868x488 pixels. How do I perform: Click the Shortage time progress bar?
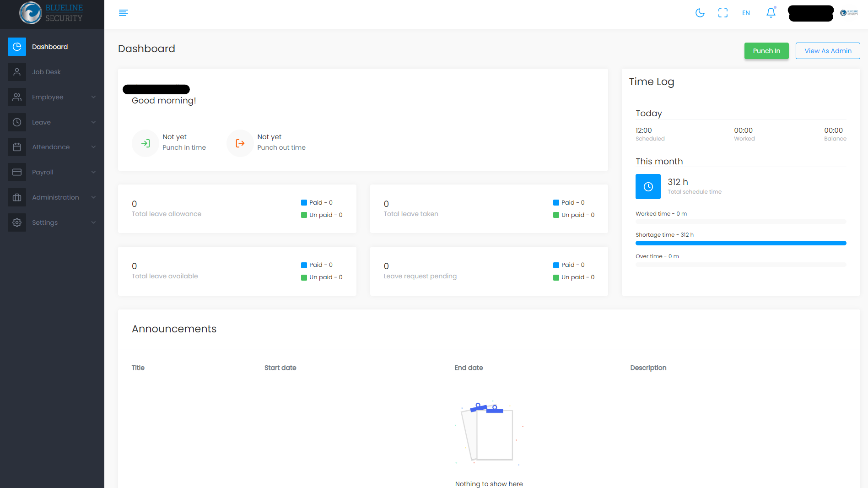pyautogui.click(x=740, y=243)
